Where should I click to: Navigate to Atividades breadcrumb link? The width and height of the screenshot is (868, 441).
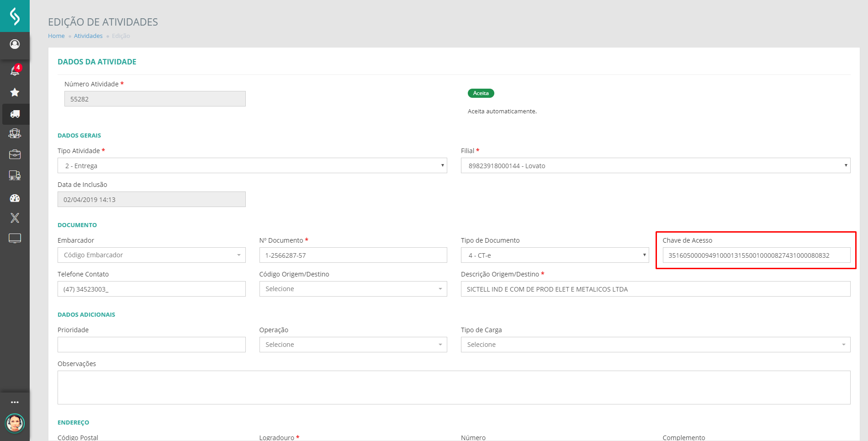click(x=88, y=36)
